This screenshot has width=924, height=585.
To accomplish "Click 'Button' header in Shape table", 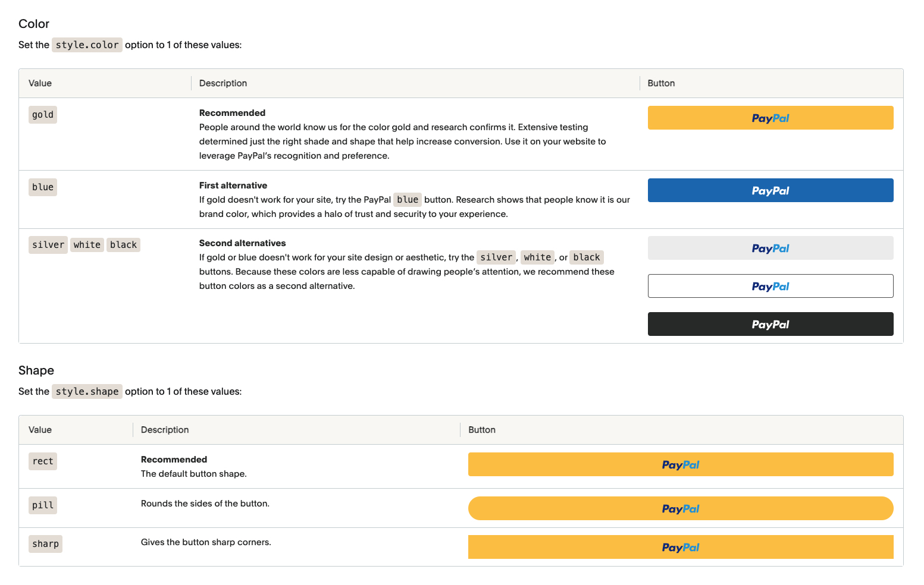I will [482, 430].
